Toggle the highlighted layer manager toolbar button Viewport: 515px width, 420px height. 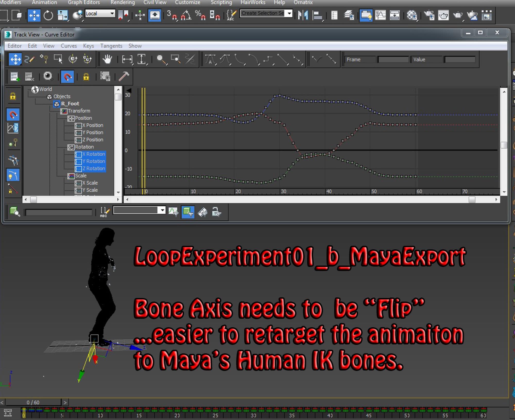coord(366,15)
